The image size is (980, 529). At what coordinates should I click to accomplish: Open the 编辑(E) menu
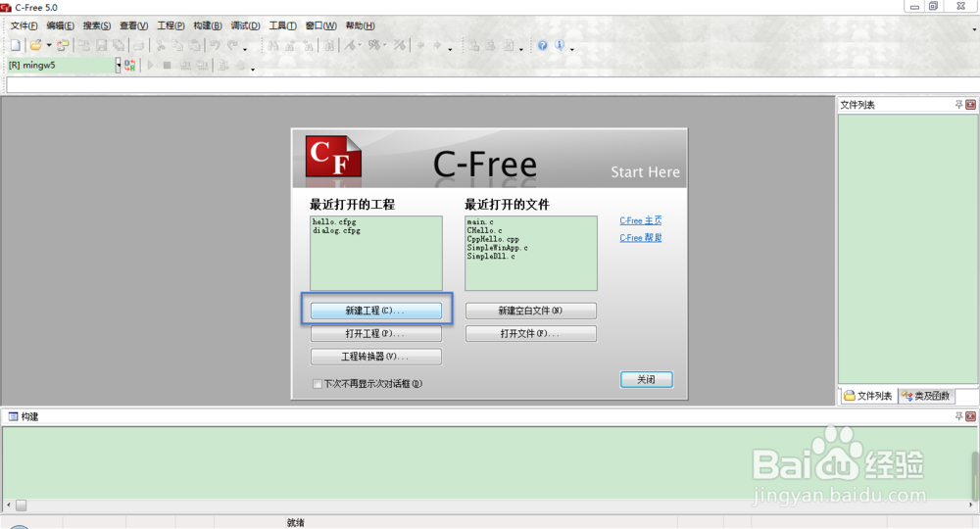[60, 25]
